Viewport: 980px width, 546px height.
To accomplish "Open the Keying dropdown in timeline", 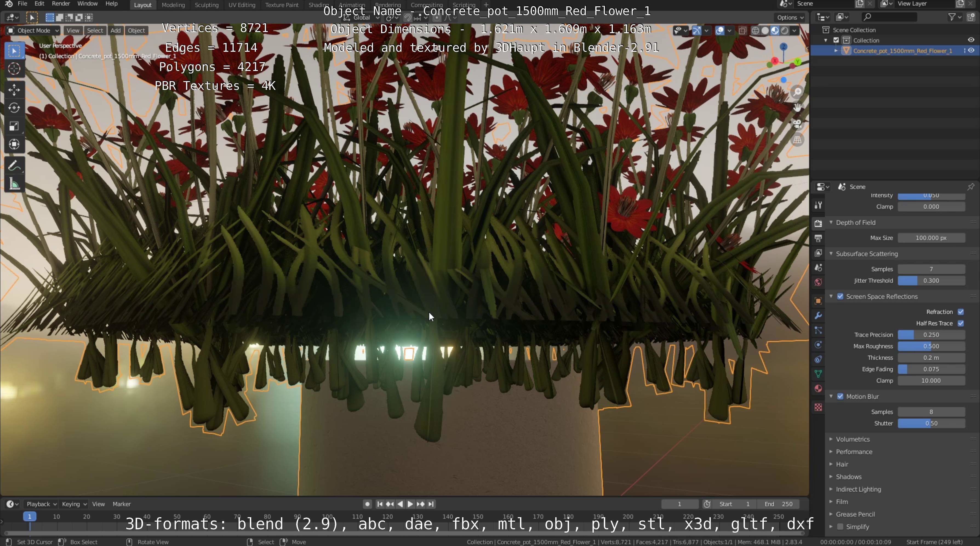I will point(74,504).
